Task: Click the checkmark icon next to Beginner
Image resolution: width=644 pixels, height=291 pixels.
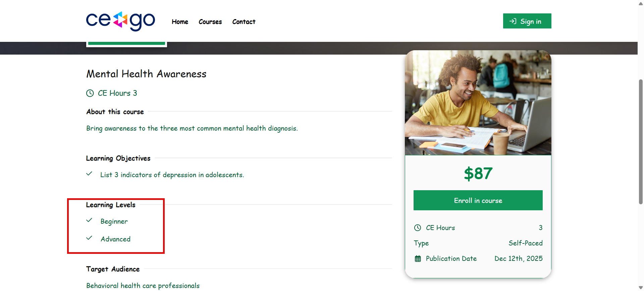Action: click(89, 220)
